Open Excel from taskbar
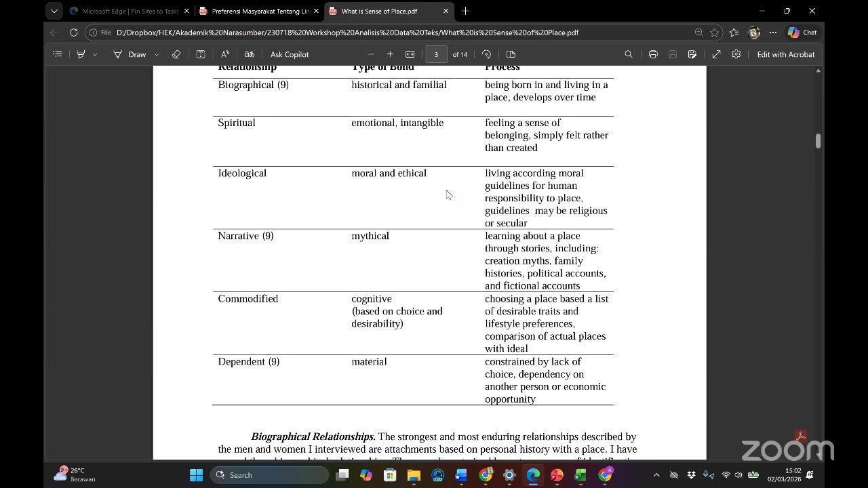The image size is (868, 488). [580, 475]
